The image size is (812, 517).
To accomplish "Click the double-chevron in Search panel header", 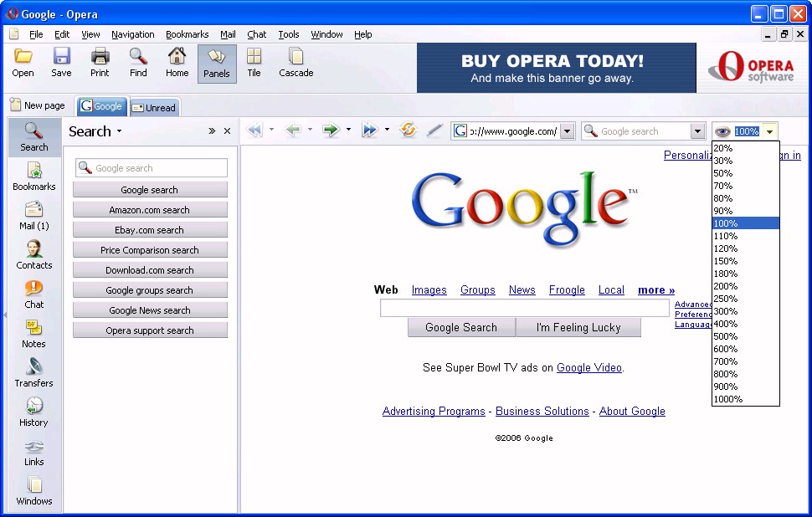I will (212, 131).
